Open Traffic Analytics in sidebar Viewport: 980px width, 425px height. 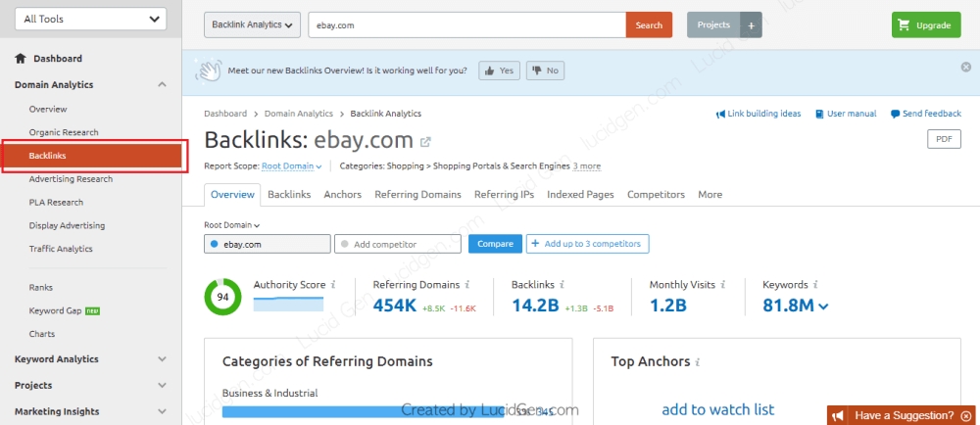[61, 249]
